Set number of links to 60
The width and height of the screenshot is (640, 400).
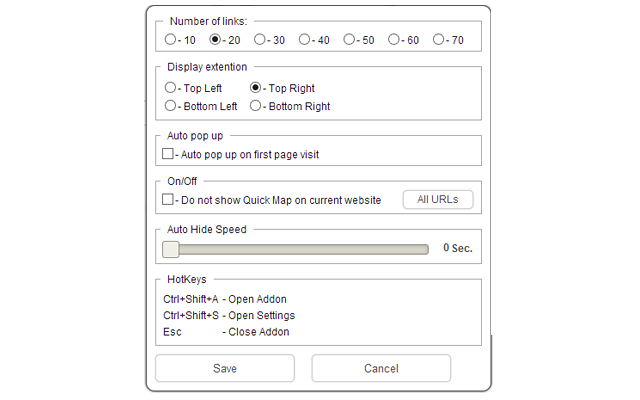[394, 39]
